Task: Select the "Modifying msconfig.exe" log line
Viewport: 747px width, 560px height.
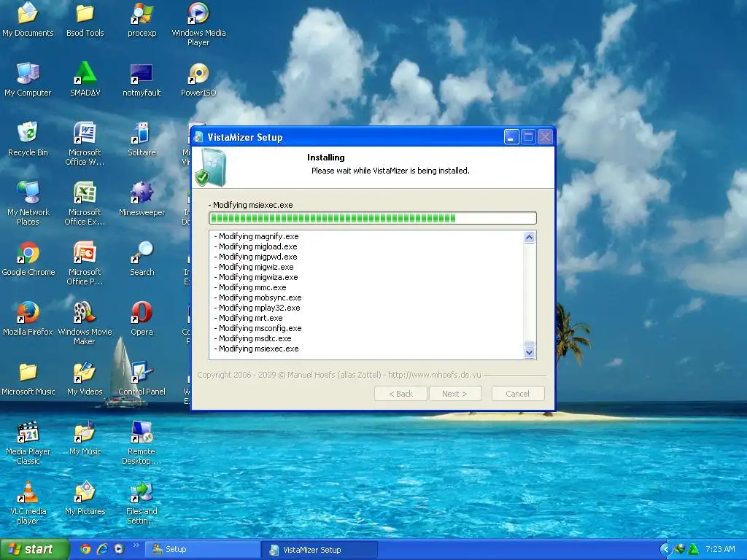Action: 258,328
